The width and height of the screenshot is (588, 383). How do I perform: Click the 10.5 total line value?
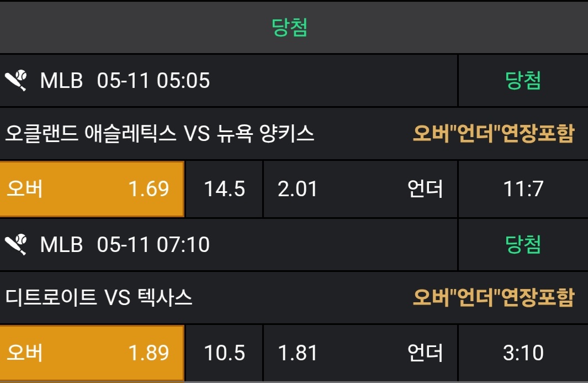[224, 353]
